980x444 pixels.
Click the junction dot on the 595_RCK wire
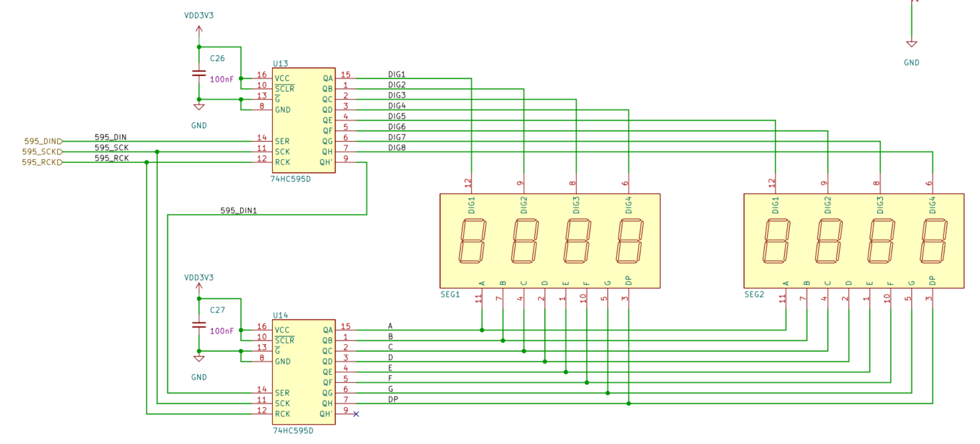[147, 162]
